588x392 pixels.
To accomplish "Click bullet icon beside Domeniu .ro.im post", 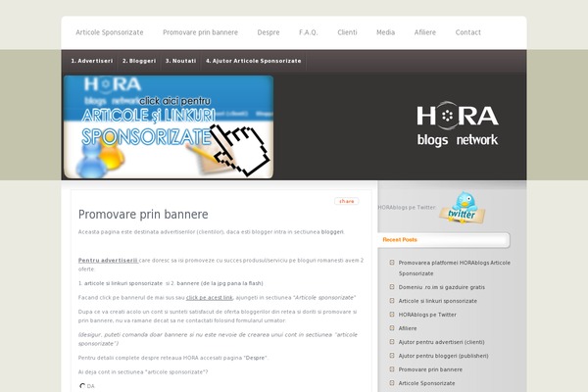I will (392, 287).
